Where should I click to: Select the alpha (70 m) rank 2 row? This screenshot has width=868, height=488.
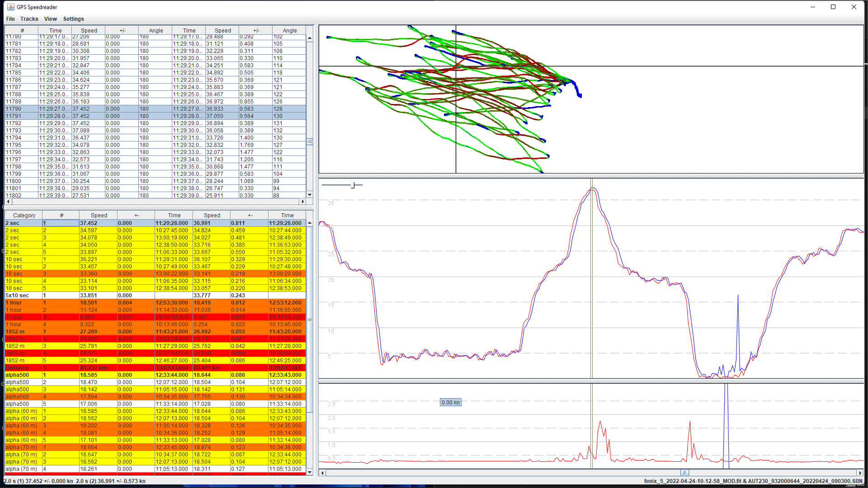coord(155,455)
